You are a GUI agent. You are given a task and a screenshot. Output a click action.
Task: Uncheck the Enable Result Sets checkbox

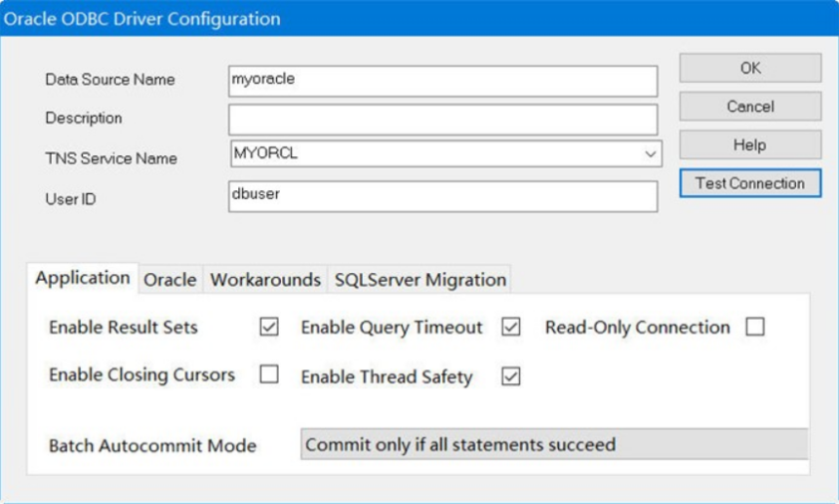(x=269, y=328)
